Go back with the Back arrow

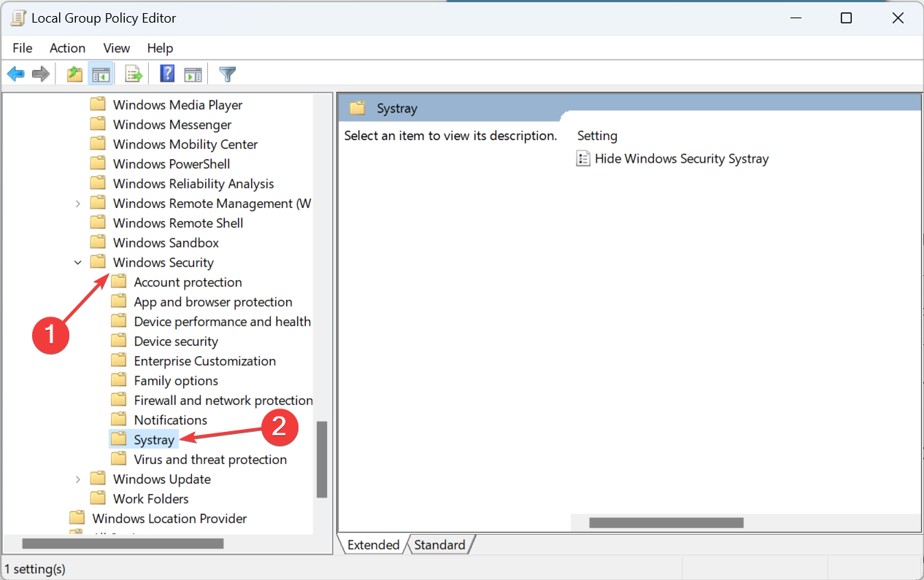point(16,74)
